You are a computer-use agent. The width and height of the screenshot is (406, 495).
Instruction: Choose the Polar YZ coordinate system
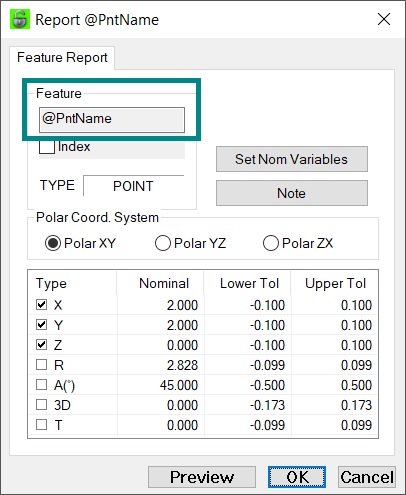(x=163, y=243)
